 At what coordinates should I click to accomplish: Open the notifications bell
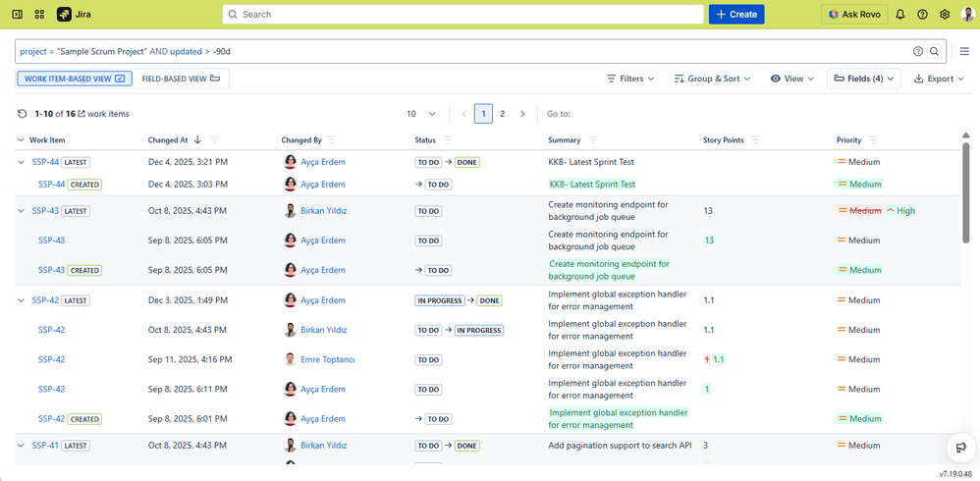(x=900, y=15)
